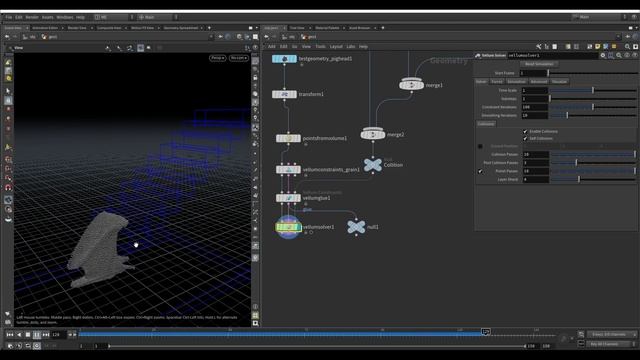640x360 pixels.
Task: Toggle the Enable Collisions checkbox
Action: pyautogui.click(x=525, y=131)
